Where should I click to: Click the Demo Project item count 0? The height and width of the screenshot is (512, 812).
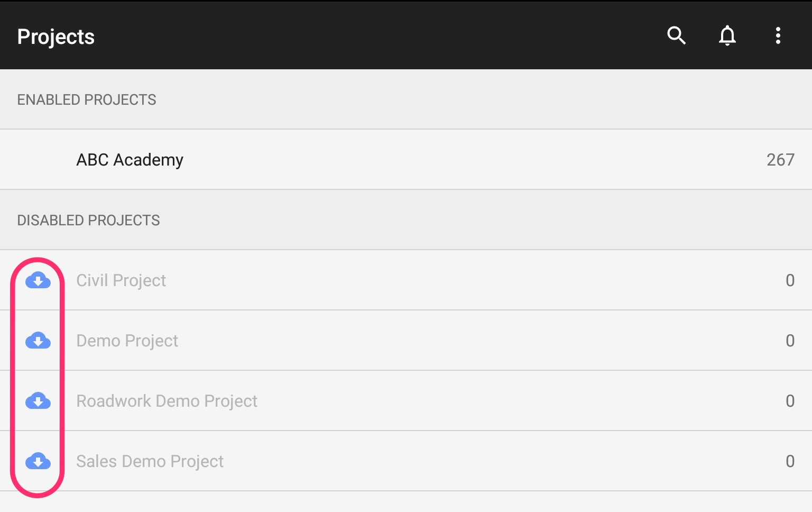coord(790,341)
